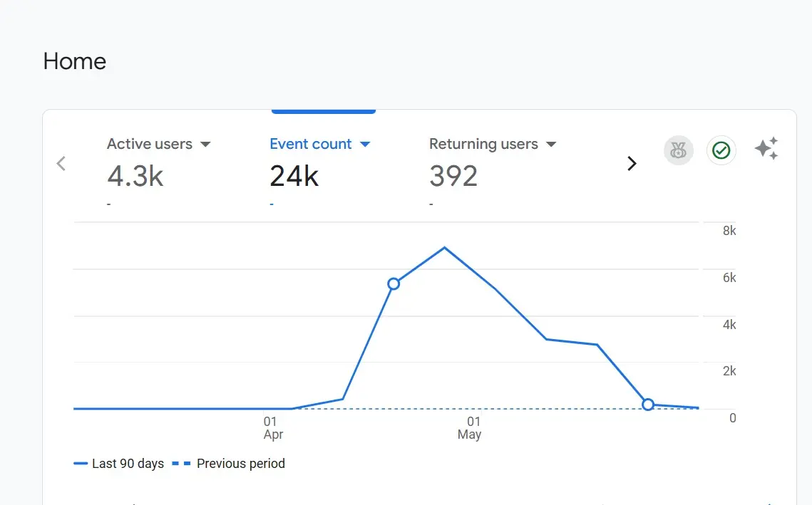The width and height of the screenshot is (812, 505).
Task: Click the 2k y-axis label
Action: coord(729,371)
